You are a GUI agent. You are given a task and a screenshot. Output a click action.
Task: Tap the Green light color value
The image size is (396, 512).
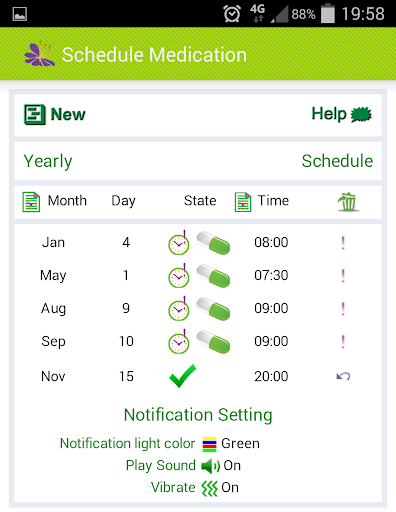point(240,444)
